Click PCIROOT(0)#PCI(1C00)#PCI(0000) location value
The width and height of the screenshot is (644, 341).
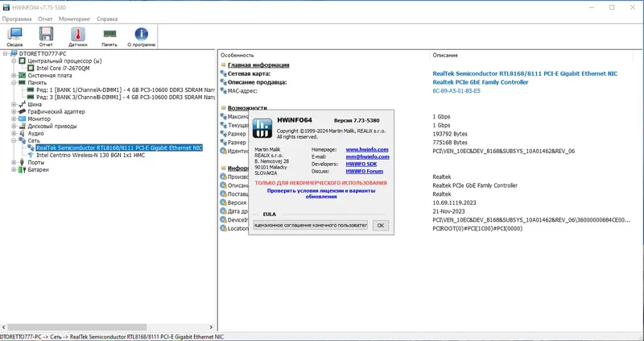coord(477,228)
